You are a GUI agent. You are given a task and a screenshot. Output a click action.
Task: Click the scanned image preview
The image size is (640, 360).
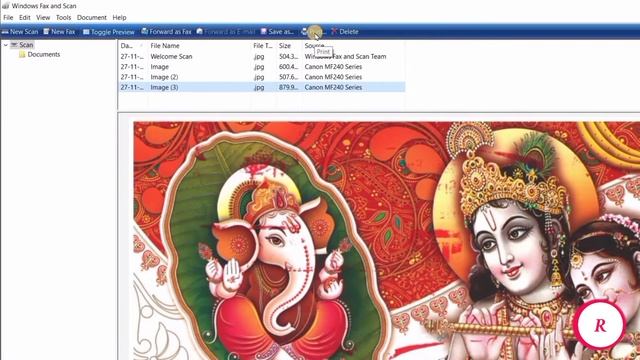tap(387, 241)
